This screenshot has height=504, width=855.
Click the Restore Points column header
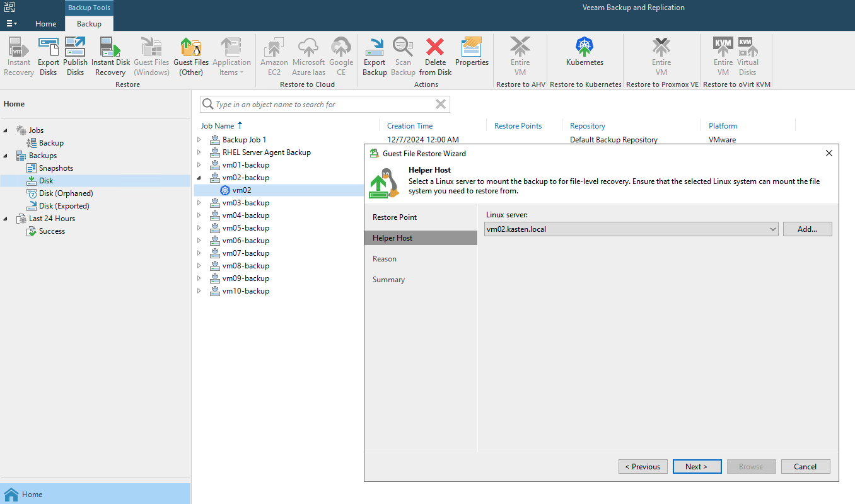click(x=518, y=126)
